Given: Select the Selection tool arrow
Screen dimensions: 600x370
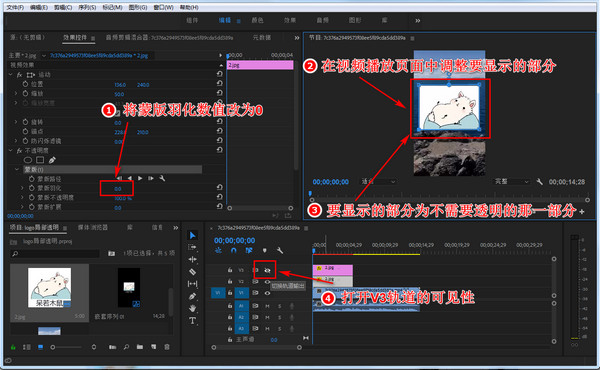Looking at the screenshot, I should point(192,235).
